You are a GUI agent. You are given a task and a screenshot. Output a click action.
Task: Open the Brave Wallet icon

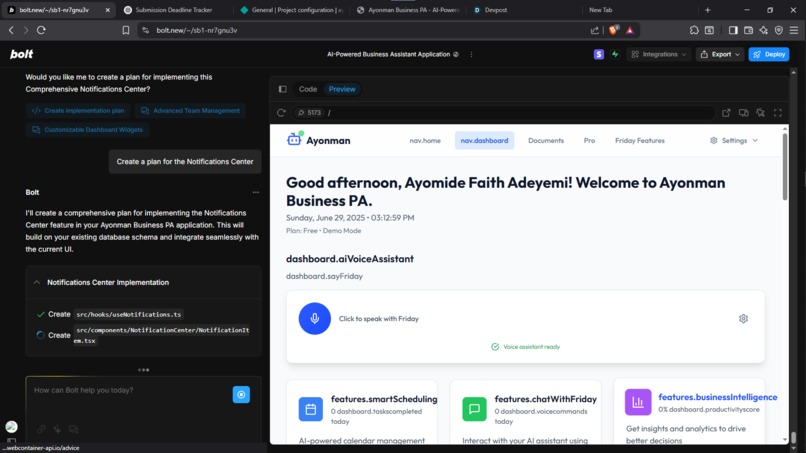[748, 30]
